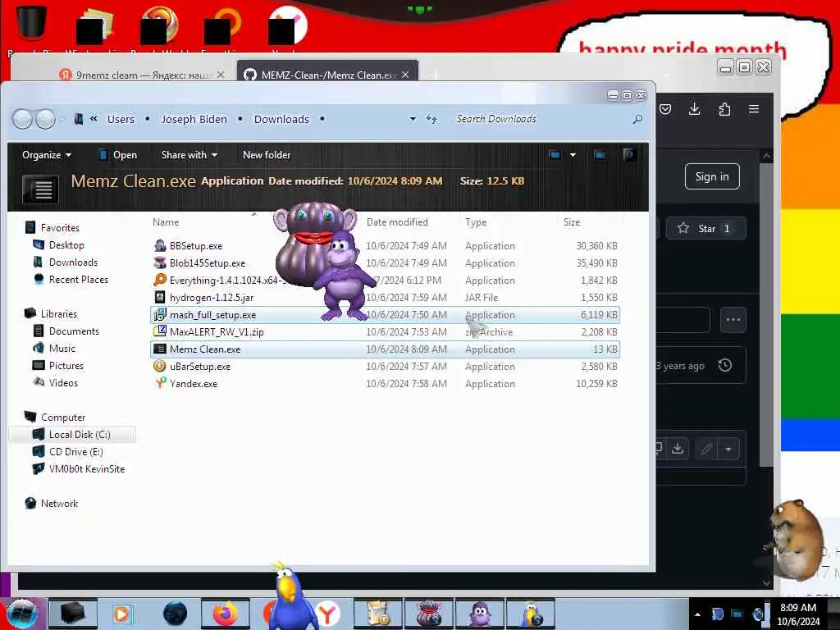Click the Pocket save icon in browser

point(665,109)
